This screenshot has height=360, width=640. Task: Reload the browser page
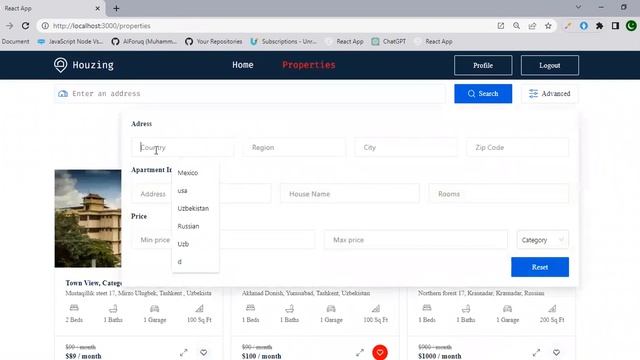tap(25, 26)
